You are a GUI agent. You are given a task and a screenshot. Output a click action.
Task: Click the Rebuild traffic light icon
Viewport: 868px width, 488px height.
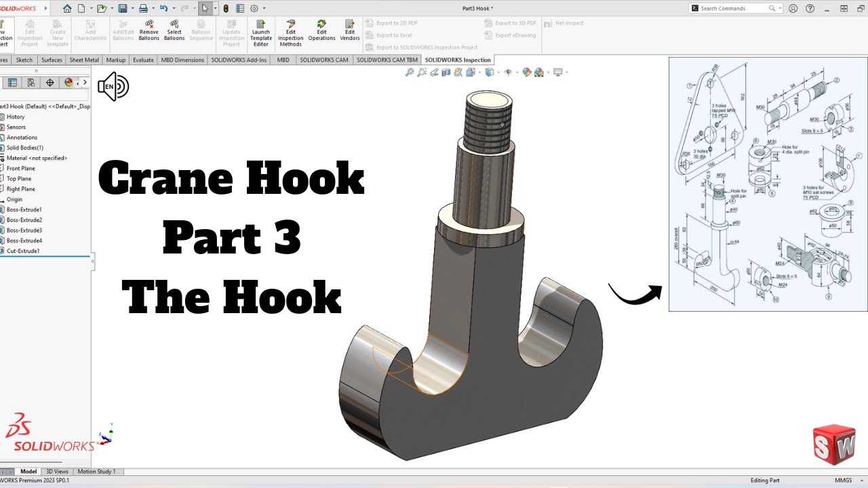point(226,8)
